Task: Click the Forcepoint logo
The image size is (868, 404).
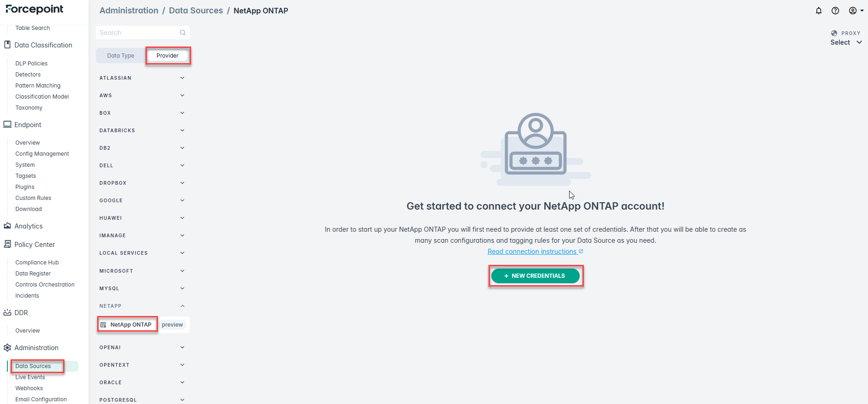Action: [35, 9]
